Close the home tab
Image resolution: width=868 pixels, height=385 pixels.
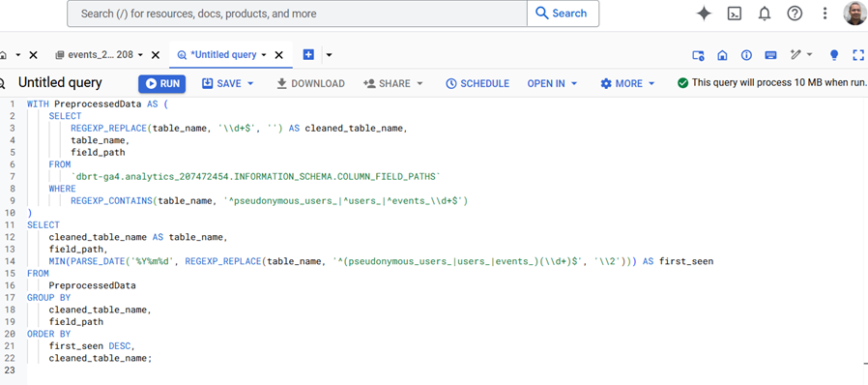[33, 55]
